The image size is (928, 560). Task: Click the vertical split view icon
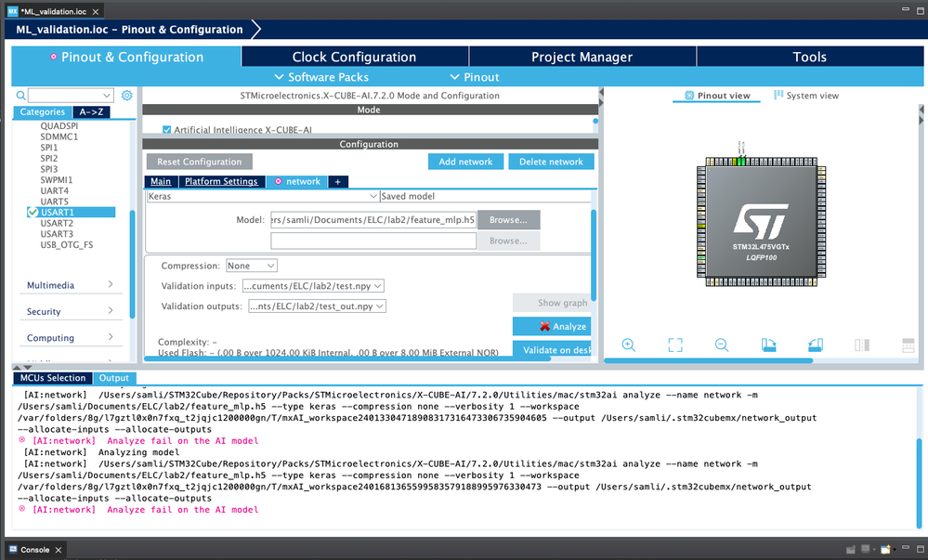click(x=862, y=345)
